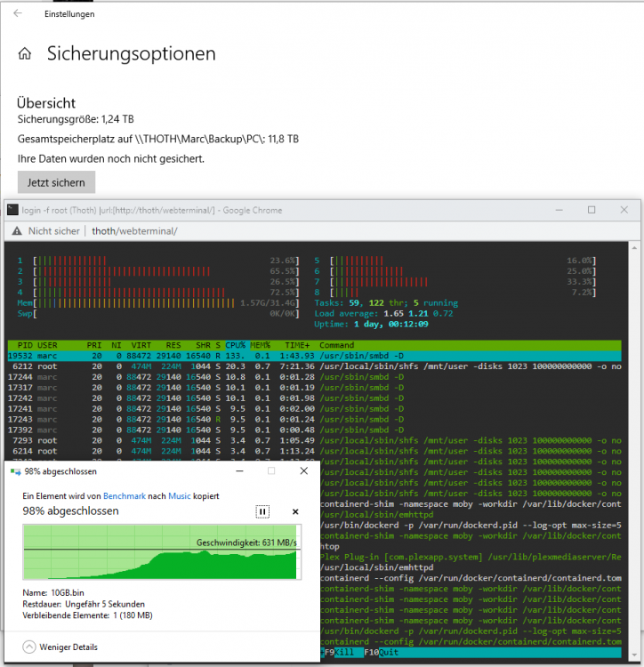
Task: Collapse the copy dialog via Weniger Details
Action: pyautogui.click(x=60, y=647)
